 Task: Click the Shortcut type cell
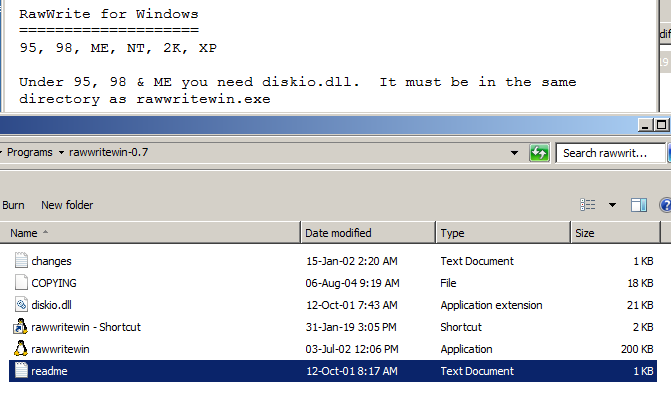pyautogui.click(x=461, y=327)
